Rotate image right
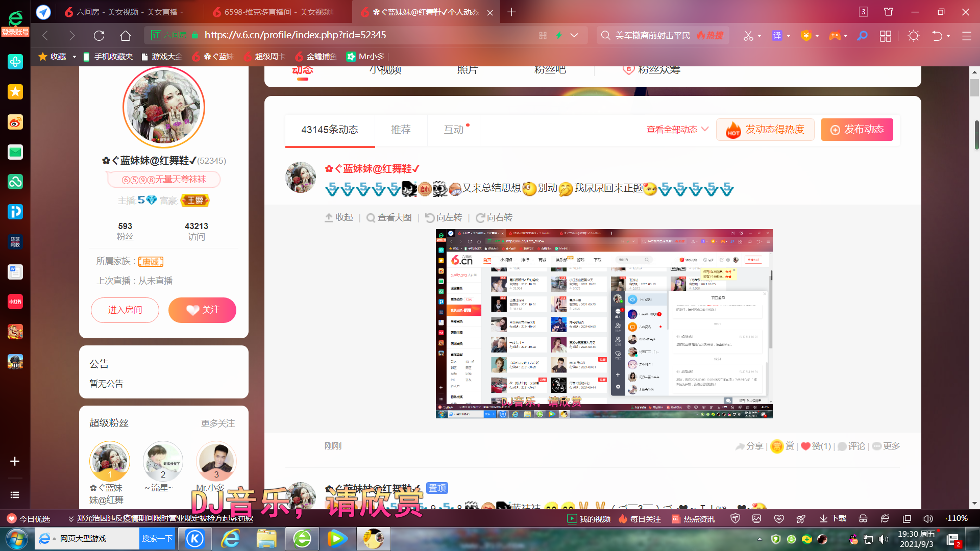This screenshot has width=980, height=551. [x=494, y=218]
